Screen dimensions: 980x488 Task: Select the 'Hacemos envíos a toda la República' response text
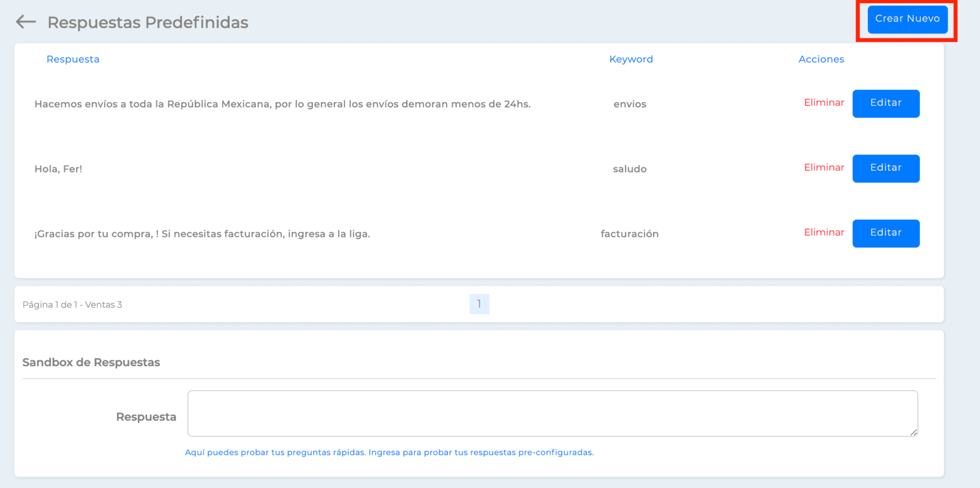(x=282, y=104)
